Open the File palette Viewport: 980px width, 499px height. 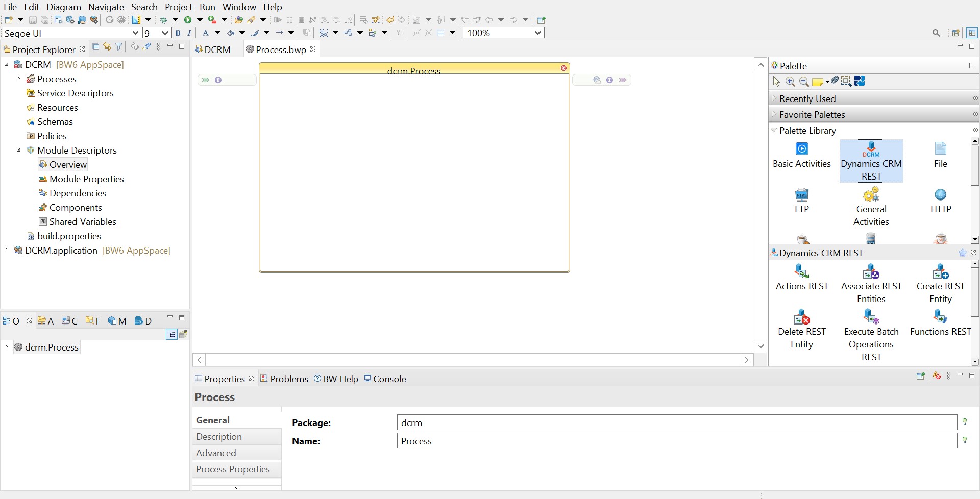(x=940, y=156)
